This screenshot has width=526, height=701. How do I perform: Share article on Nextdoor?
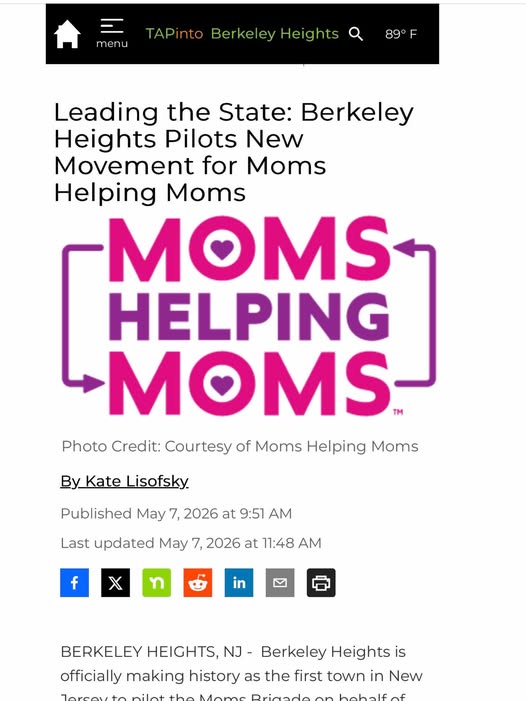point(156,583)
